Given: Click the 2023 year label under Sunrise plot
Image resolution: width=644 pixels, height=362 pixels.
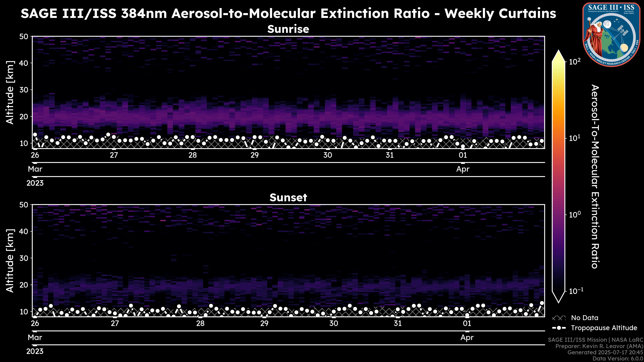Looking at the screenshot, I should (x=35, y=183).
